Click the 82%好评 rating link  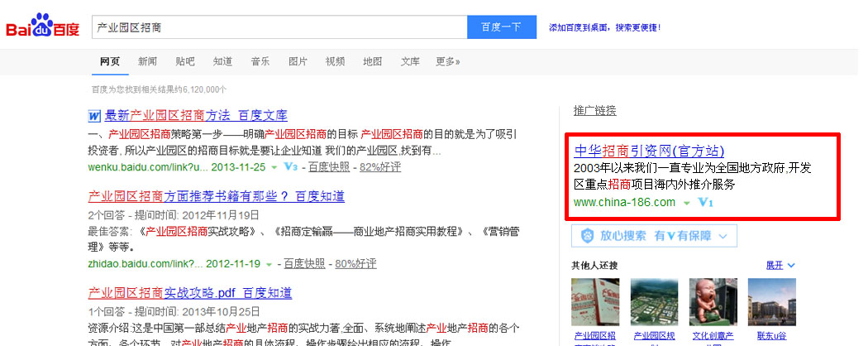(379, 167)
